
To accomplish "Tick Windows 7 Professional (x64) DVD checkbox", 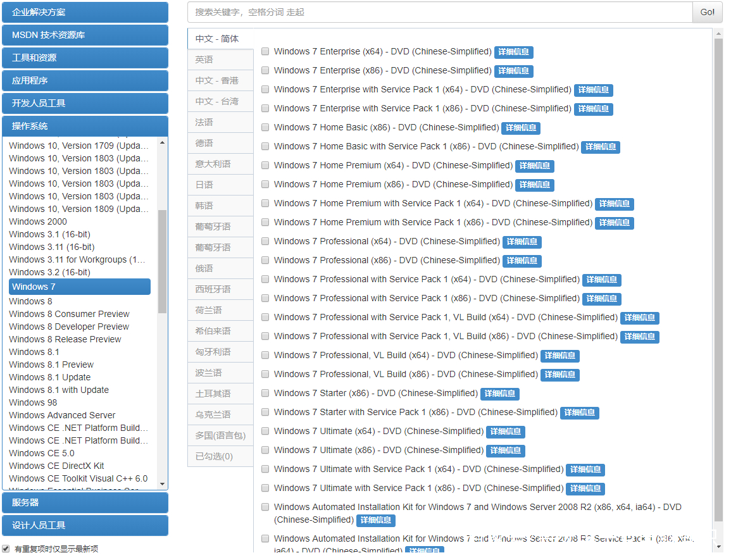I will (x=265, y=241).
